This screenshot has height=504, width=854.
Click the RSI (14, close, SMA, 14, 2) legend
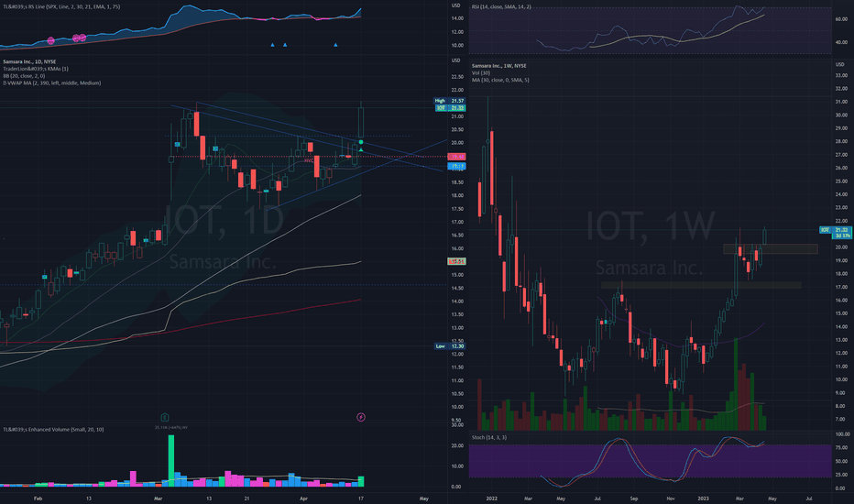[x=501, y=6]
